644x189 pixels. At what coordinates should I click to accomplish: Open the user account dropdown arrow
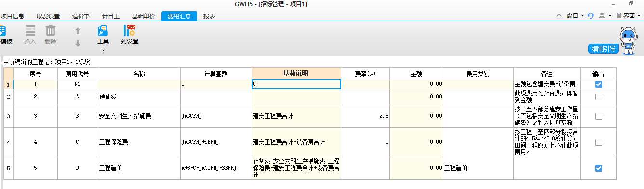(x=610, y=16)
